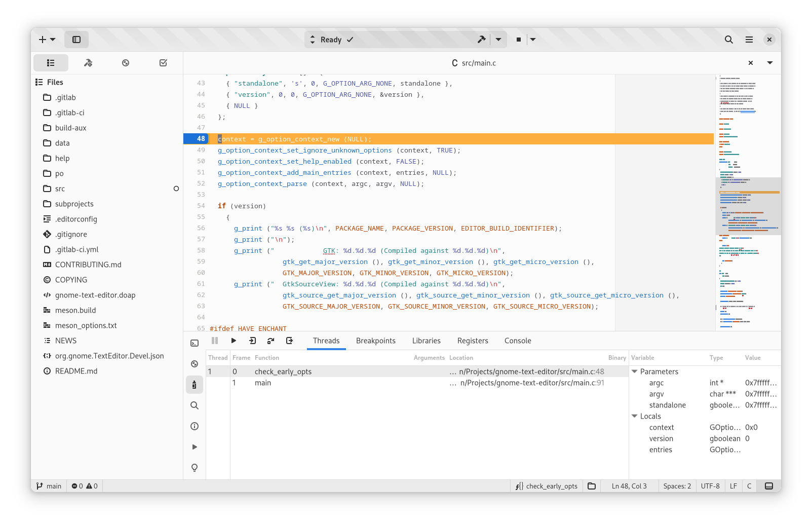Open the run options dropdown arrow

533,40
